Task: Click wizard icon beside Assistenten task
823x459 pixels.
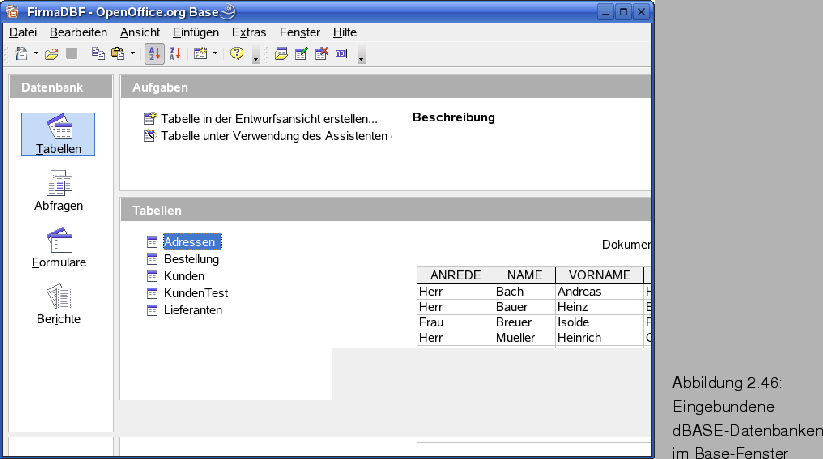Action: coord(150,136)
